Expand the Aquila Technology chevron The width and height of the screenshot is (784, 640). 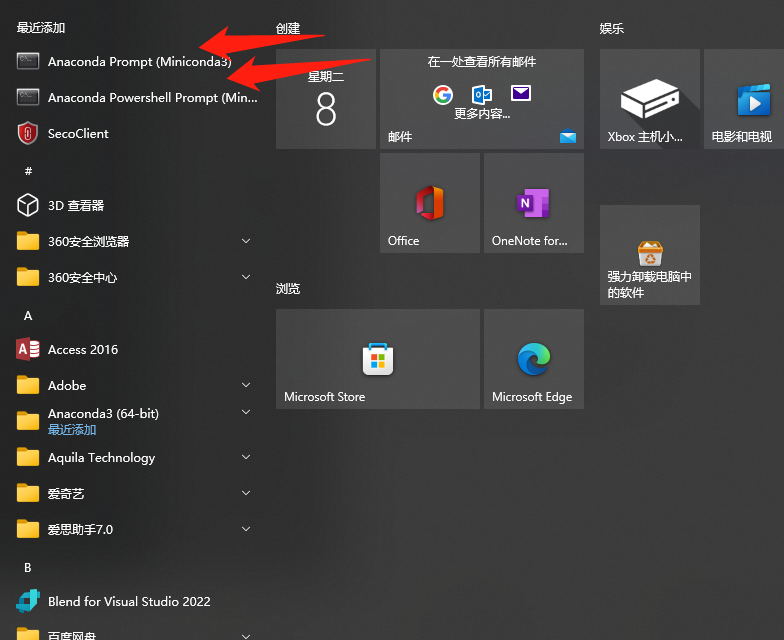point(246,457)
